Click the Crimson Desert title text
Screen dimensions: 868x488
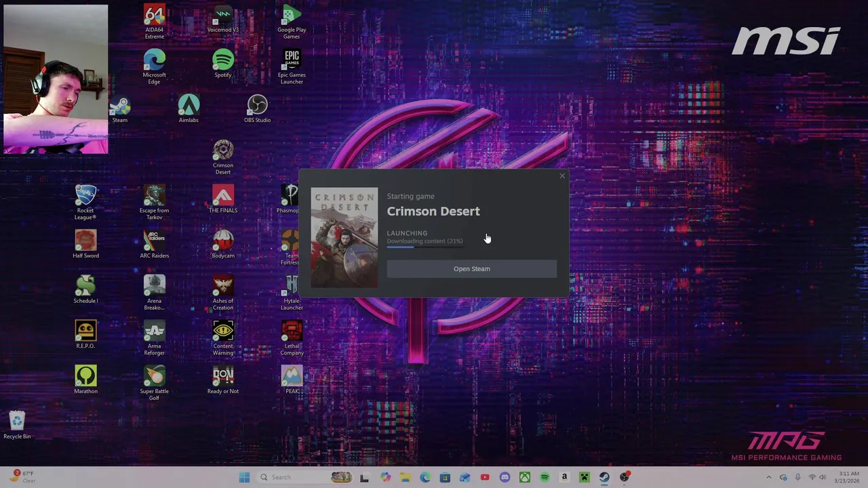[433, 211]
